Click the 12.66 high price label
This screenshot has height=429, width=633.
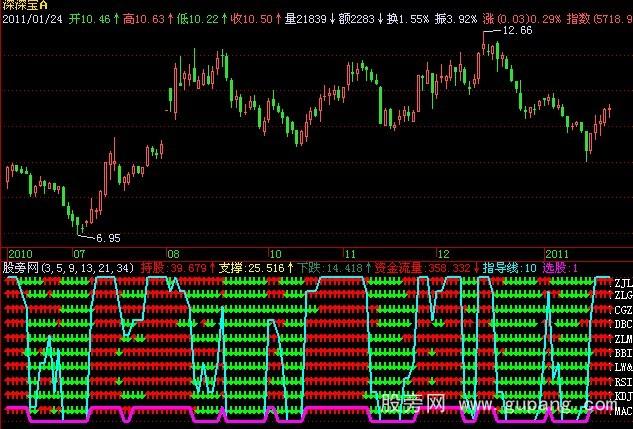(x=515, y=31)
